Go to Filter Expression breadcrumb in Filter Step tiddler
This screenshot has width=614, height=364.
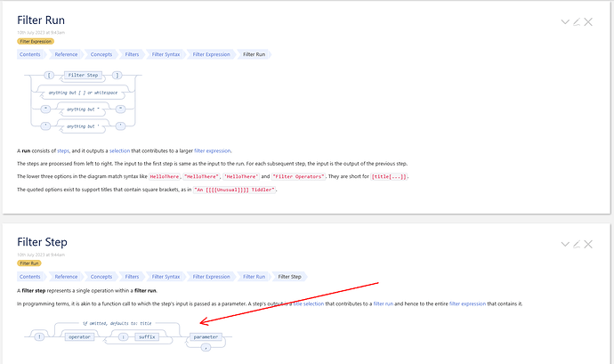coord(212,277)
